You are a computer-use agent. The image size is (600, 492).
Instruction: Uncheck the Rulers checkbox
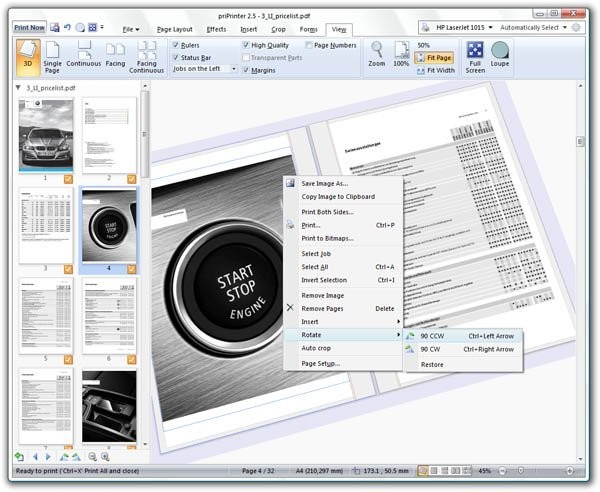coord(177,45)
